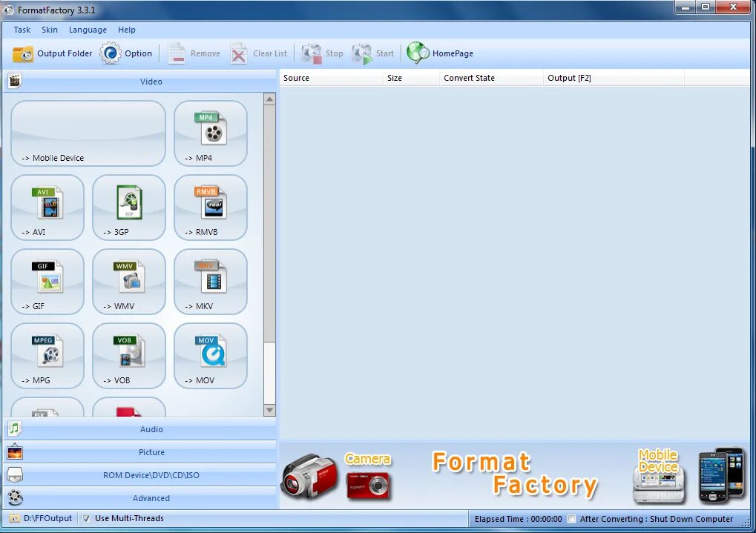
Task: Click the Output [F2] column header
Action: click(614, 78)
